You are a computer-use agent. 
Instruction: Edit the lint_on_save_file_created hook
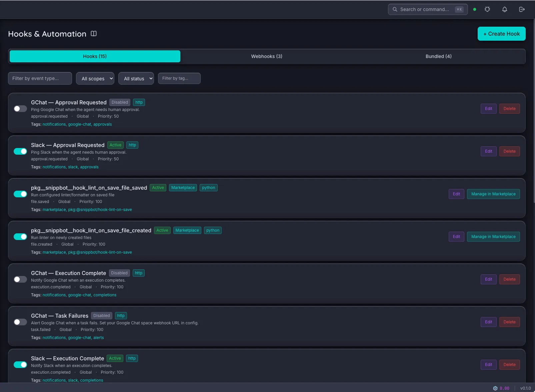[457, 237]
